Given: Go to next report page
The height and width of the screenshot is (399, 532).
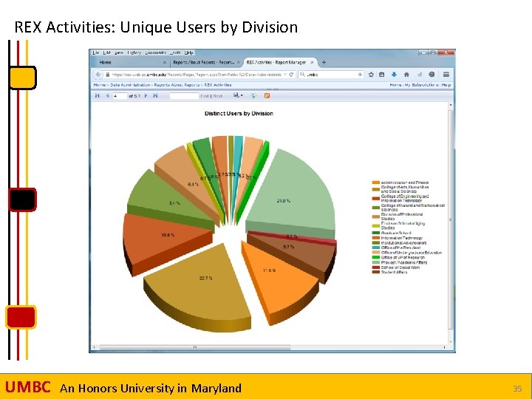Looking at the screenshot, I should pos(146,95).
